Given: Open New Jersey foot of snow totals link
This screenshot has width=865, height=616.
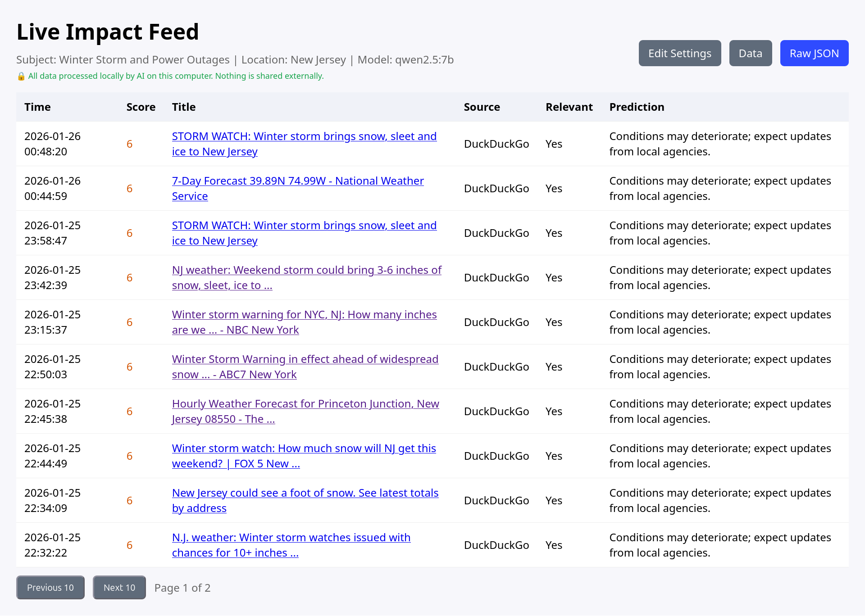Looking at the screenshot, I should (x=305, y=500).
